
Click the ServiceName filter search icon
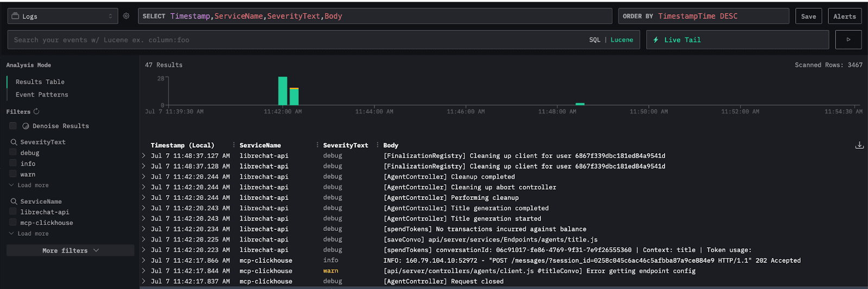(14, 202)
